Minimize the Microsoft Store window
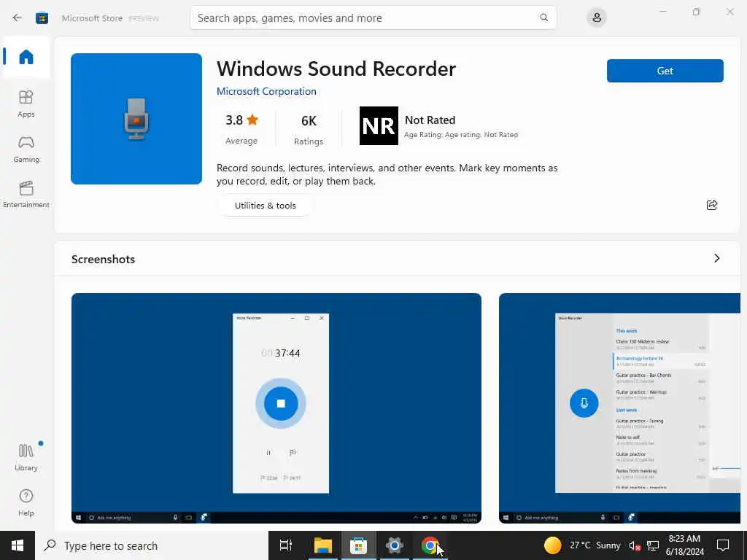Viewport: 747px width, 560px height. 662,12
